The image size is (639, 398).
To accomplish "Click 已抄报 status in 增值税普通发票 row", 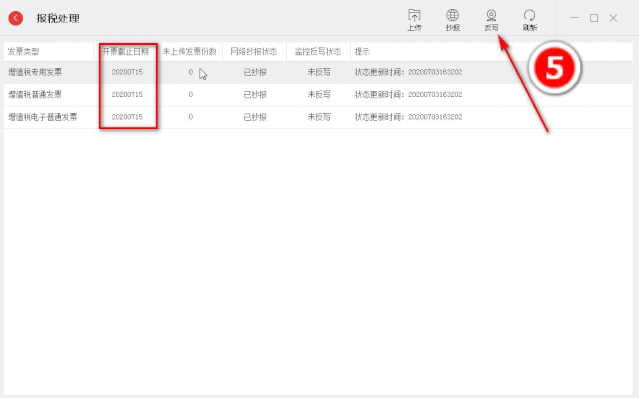I will point(255,95).
